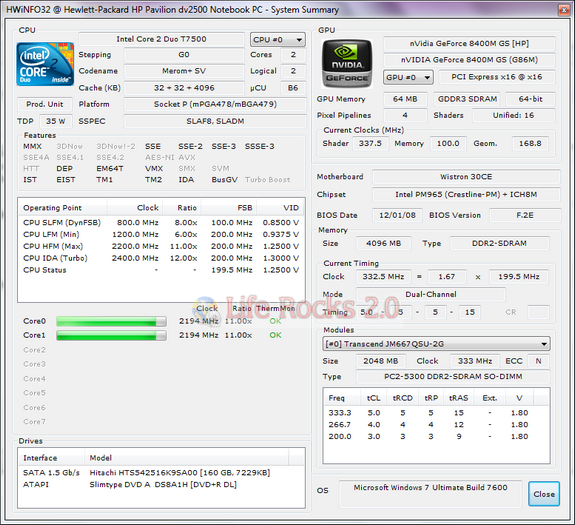Click the FSB column header
Image resolution: width=575 pixels, height=525 pixels.
228,208
